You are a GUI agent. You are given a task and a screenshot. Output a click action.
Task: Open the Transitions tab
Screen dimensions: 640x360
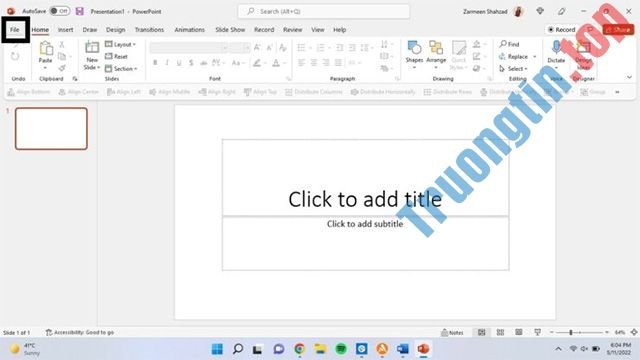coord(149,30)
